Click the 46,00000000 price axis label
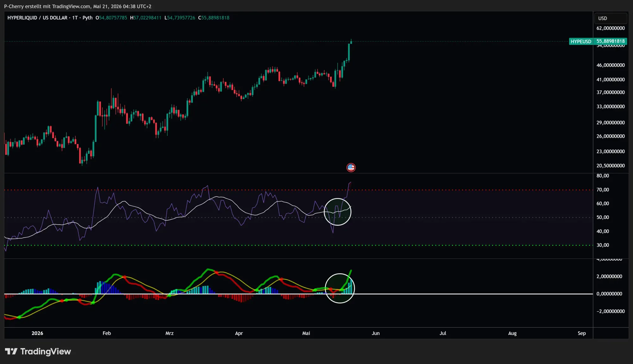 (611, 65)
